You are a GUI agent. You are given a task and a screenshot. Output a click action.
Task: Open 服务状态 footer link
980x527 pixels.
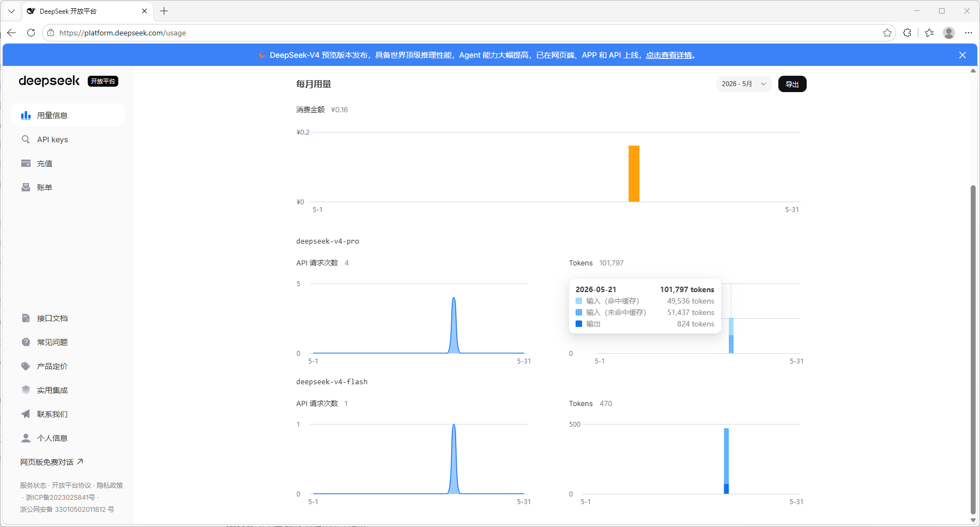(x=33, y=486)
